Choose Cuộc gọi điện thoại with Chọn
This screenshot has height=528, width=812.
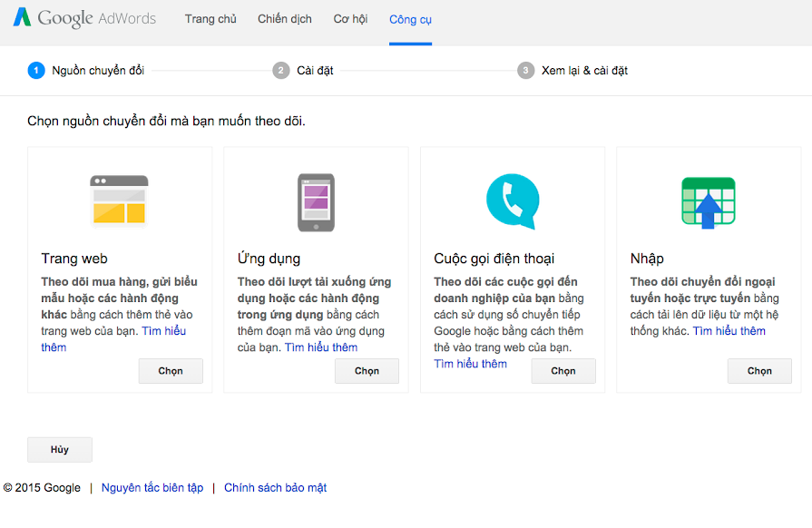563,371
